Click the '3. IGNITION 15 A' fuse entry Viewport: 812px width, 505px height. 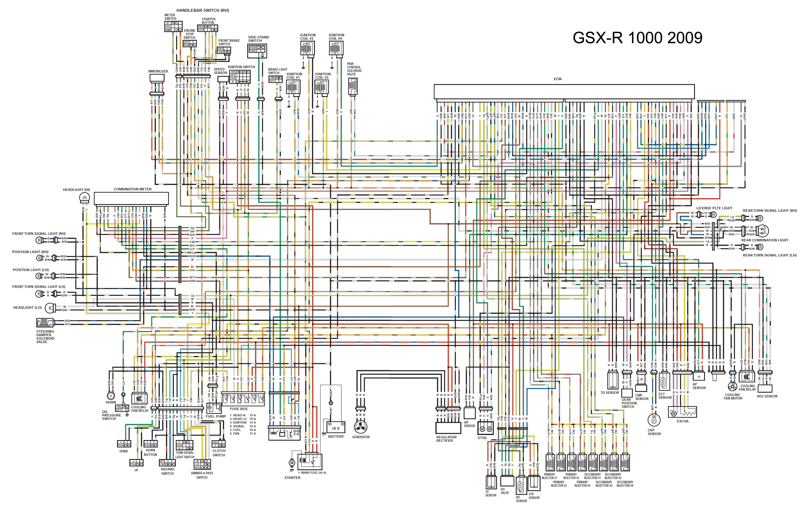[243, 423]
